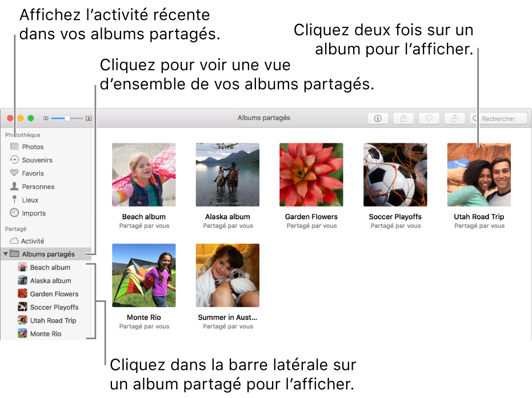Click the large thumbnail zoom-in icon

tap(89, 118)
